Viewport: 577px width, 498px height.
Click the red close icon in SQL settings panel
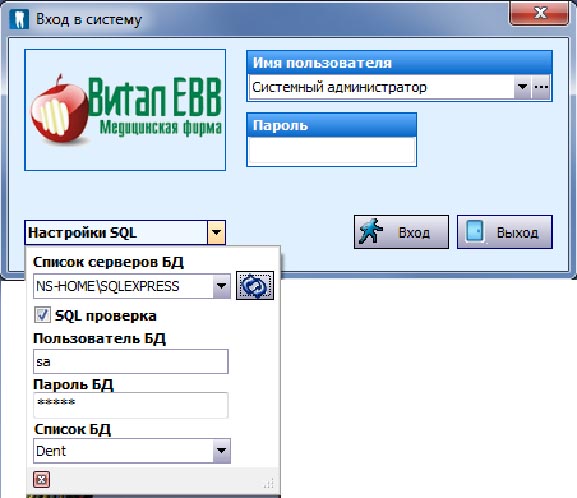(x=41, y=479)
